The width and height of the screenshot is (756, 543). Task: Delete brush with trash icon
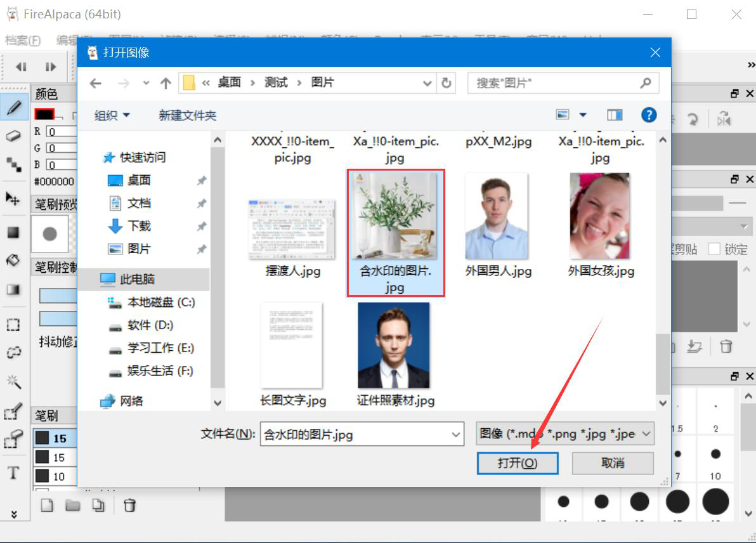129,505
